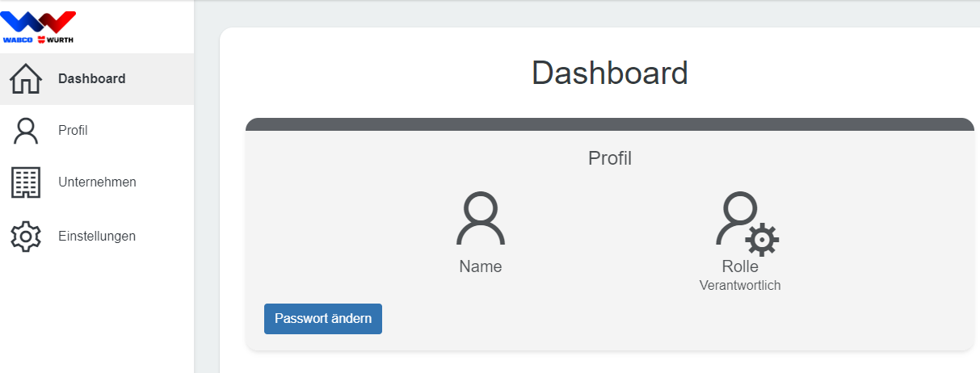Click the Profil person icon in sidebar
This screenshot has height=373, width=980.
pyautogui.click(x=26, y=131)
